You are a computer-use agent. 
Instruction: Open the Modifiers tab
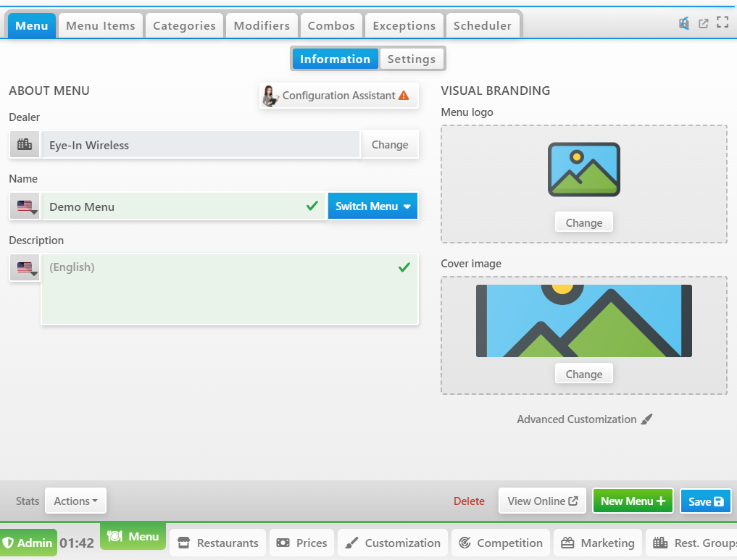[x=262, y=26]
